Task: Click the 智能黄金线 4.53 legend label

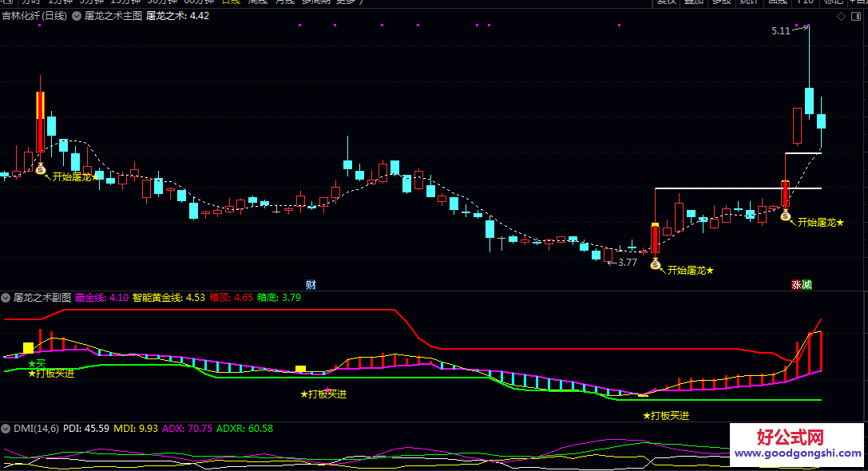Action: coord(168,298)
